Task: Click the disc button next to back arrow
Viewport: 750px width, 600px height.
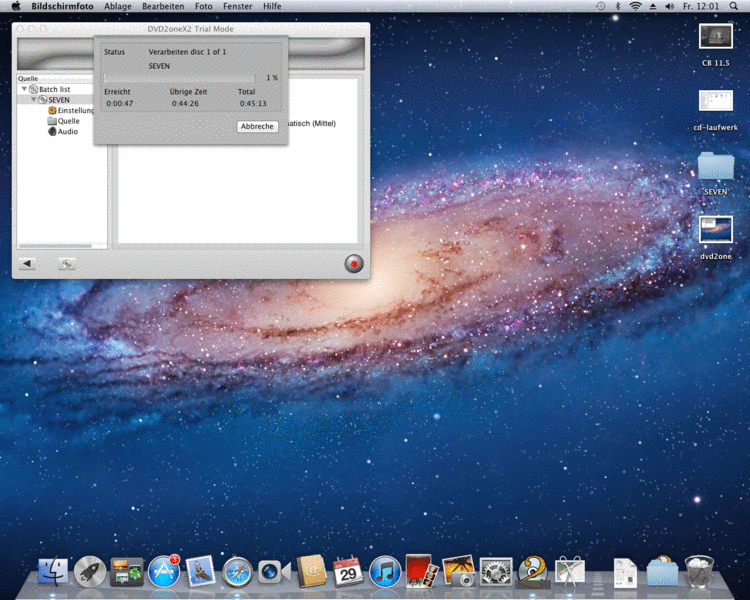Action: point(66,264)
